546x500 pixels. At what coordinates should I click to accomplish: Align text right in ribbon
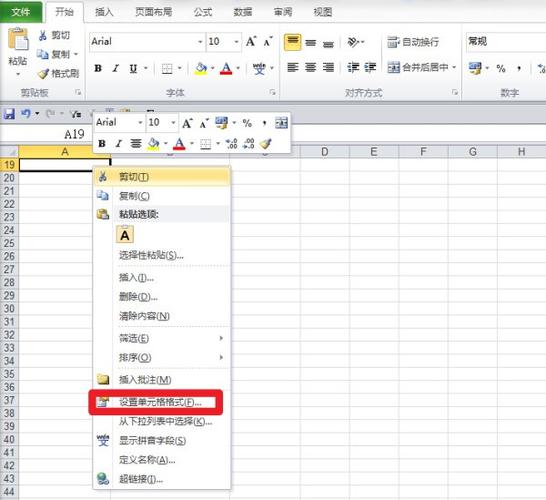click(x=328, y=67)
